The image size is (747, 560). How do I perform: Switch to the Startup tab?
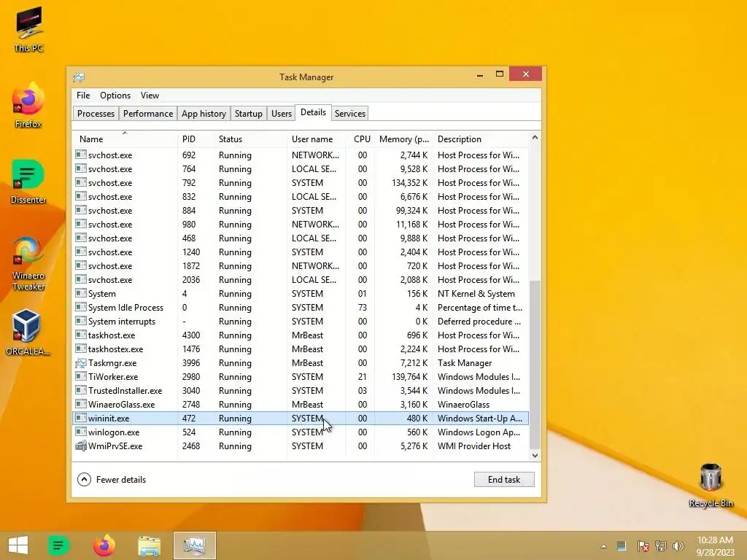[248, 113]
